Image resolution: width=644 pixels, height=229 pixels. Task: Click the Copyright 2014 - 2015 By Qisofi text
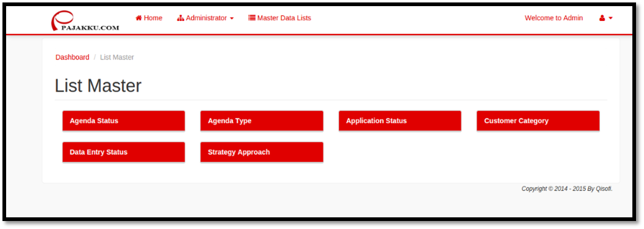coord(567,188)
